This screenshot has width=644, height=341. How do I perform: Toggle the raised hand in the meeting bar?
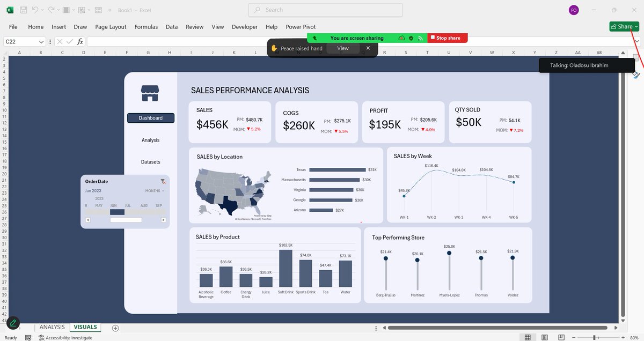[x=274, y=48]
